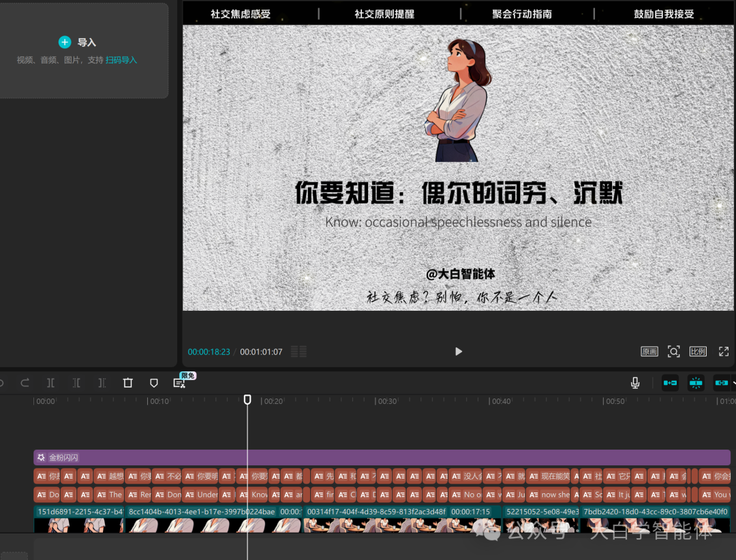Screen dimensions: 736x560
Task: Select the English subtitle clip Under
Action: [201, 495]
